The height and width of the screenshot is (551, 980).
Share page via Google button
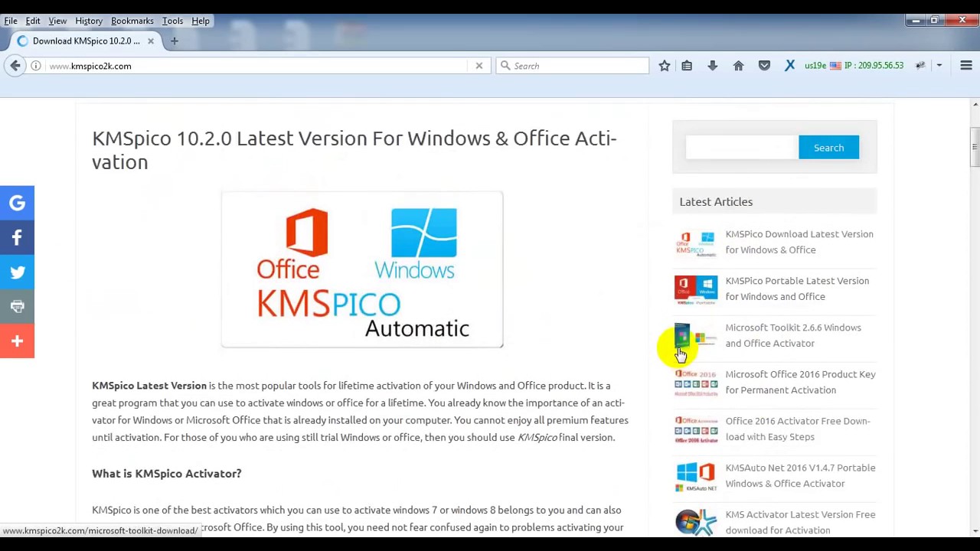(x=17, y=203)
